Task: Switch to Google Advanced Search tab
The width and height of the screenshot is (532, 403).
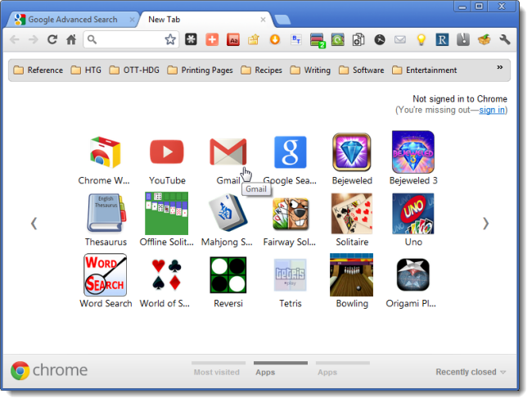Action: pyautogui.click(x=72, y=20)
